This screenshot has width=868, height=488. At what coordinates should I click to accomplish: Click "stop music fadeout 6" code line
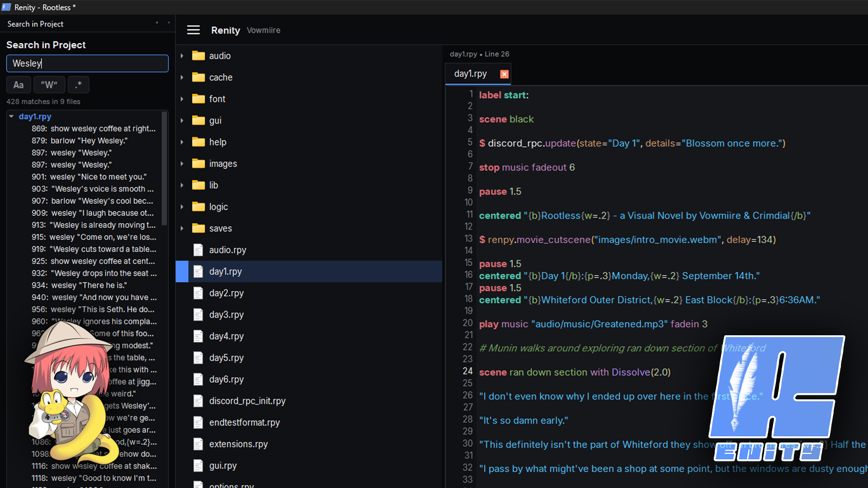coord(527,167)
